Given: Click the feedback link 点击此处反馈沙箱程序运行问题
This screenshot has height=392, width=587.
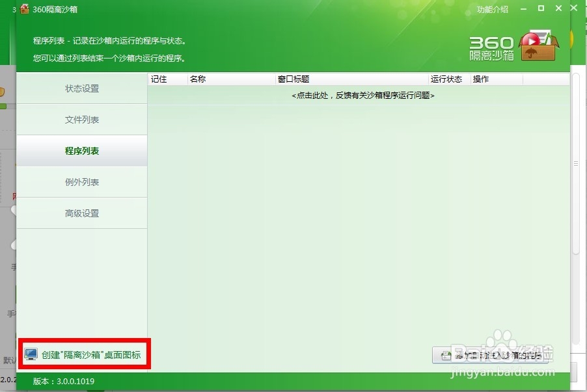Looking at the screenshot, I should tap(362, 96).
